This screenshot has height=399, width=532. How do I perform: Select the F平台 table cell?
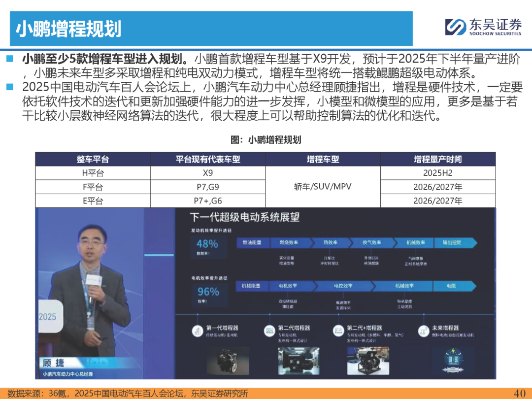click(x=93, y=187)
